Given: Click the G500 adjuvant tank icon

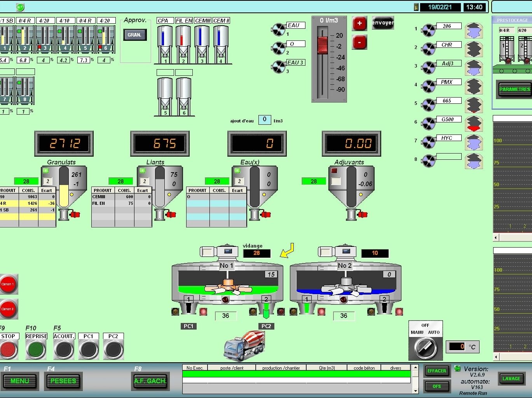Looking at the screenshot, I should 474,124.
